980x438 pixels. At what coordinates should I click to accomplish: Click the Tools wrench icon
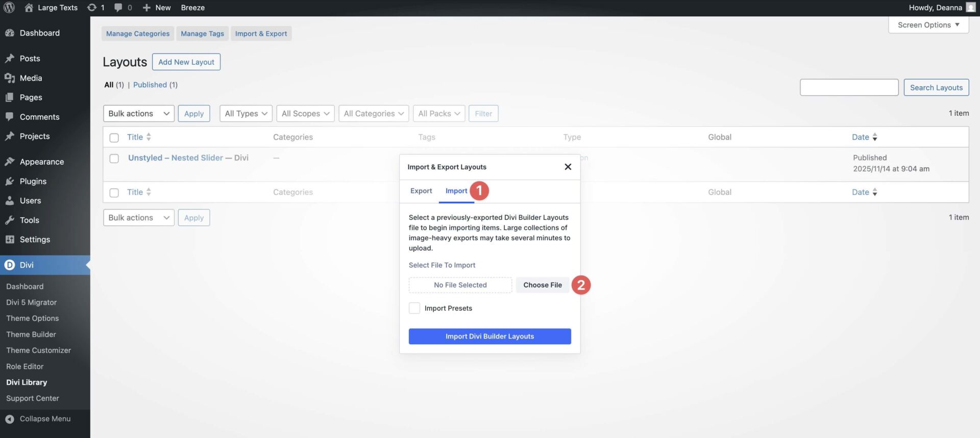pos(10,220)
